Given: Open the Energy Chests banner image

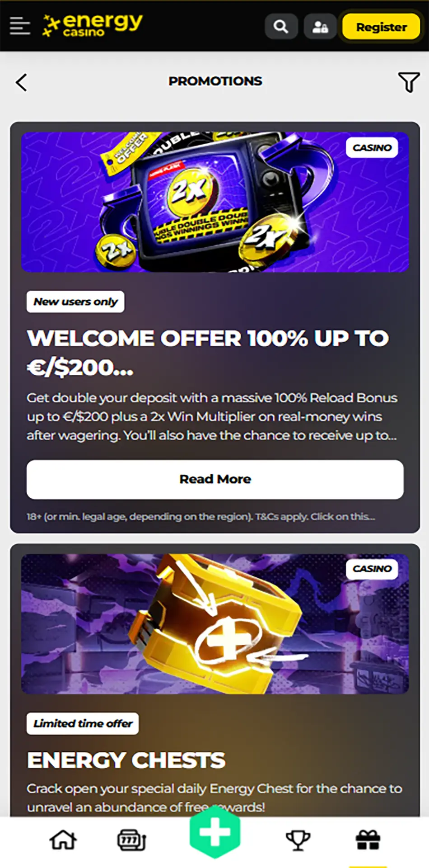Looking at the screenshot, I should point(215,624).
